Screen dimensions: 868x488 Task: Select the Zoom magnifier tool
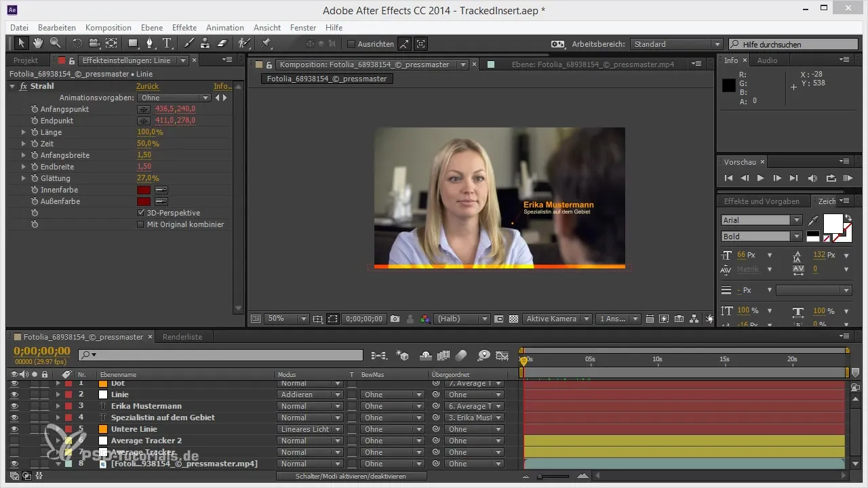(56, 43)
